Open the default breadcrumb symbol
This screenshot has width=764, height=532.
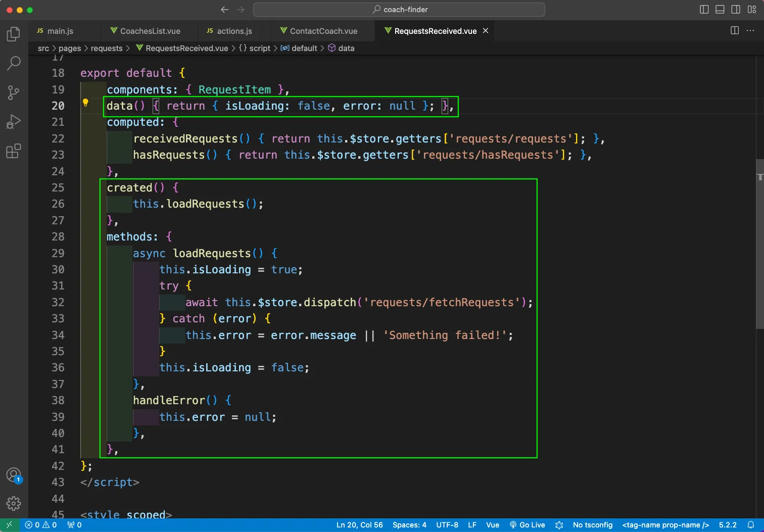[x=299, y=48]
